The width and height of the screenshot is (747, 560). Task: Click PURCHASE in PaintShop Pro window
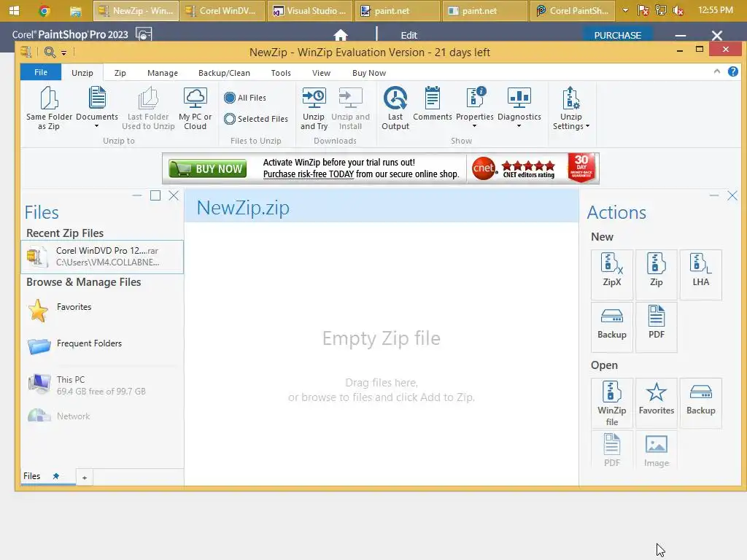(617, 35)
